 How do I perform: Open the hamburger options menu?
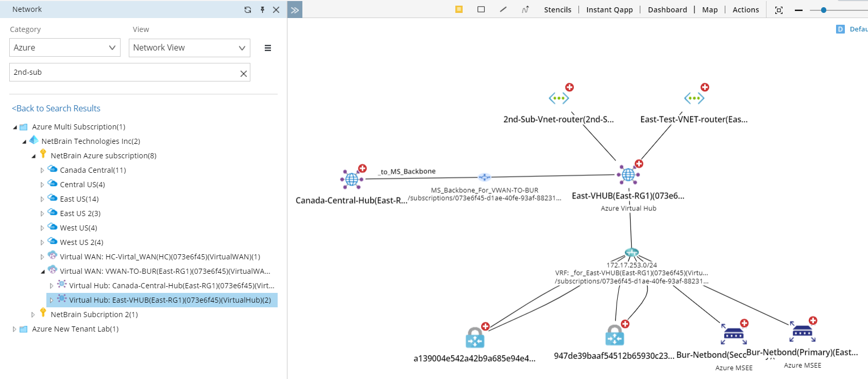268,48
